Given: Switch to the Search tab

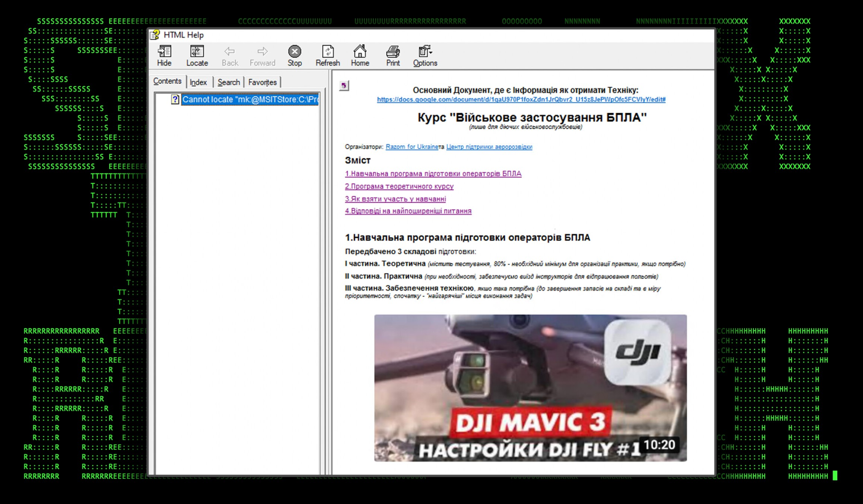Looking at the screenshot, I should [x=228, y=82].
